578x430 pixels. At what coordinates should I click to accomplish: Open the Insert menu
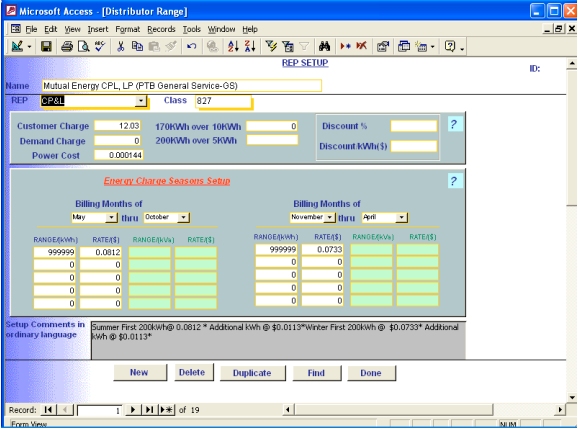tap(98, 29)
